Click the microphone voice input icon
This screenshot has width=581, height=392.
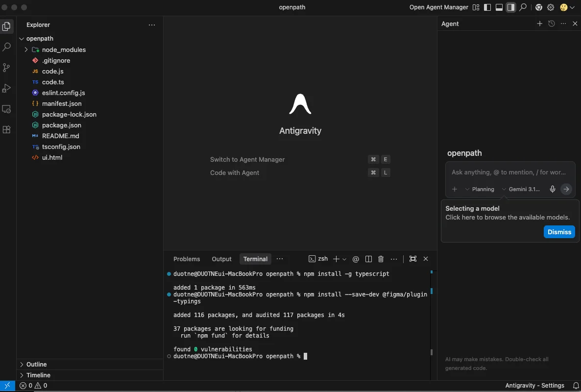pyautogui.click(x=553, y=189)
